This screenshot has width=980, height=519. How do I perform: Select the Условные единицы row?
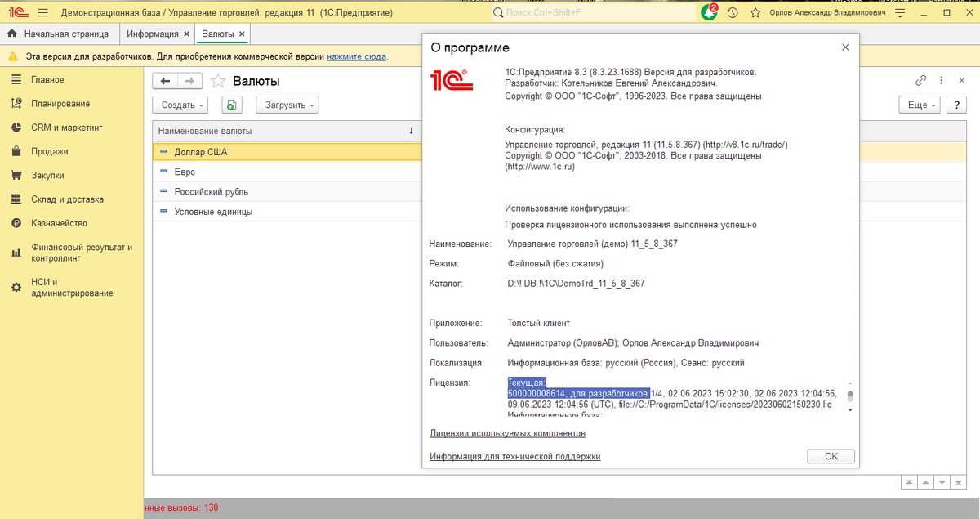point(286,211)
